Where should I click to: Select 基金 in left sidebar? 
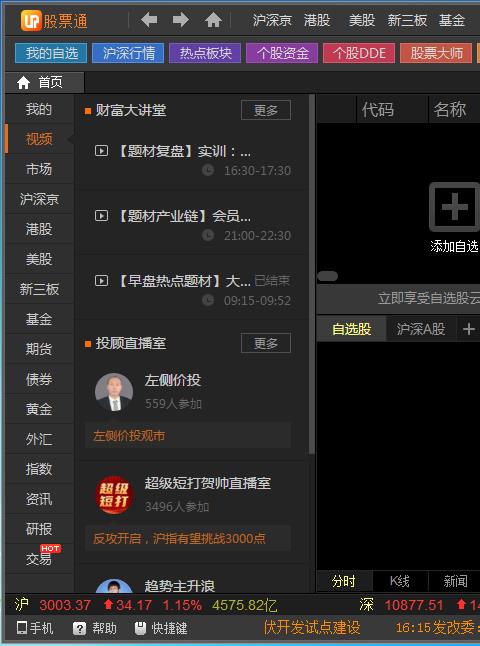point(39,319)
